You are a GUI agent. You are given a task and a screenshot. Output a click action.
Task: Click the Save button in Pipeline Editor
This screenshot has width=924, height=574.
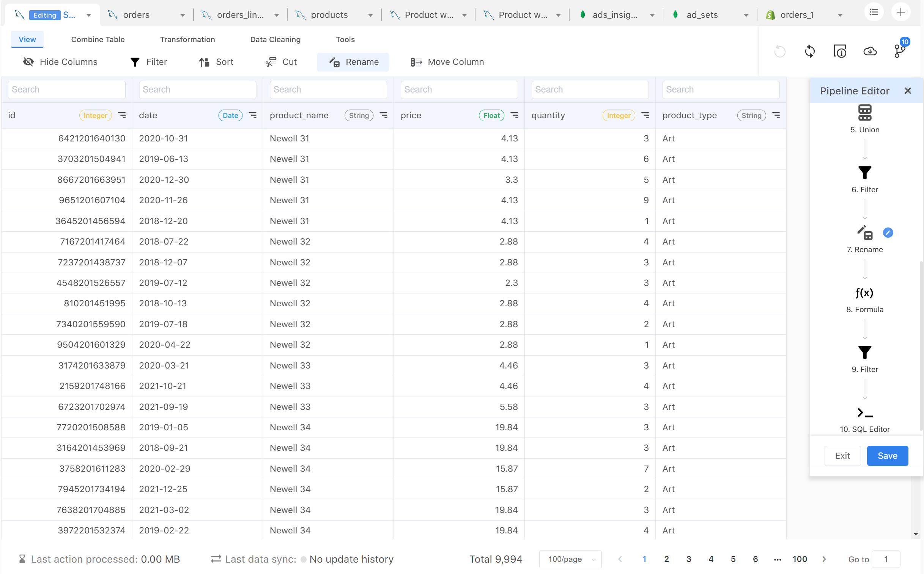[x=887, y=456]
